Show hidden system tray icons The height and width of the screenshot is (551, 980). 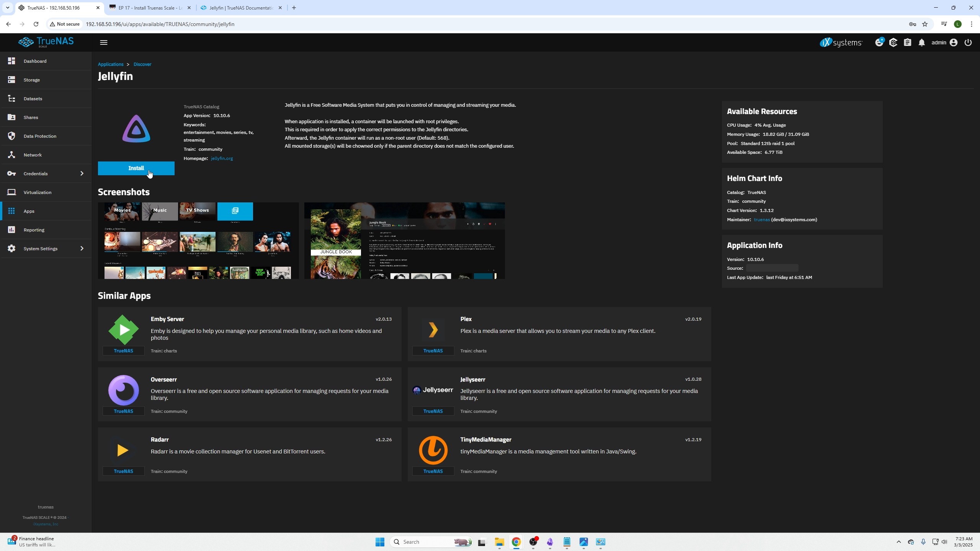899,542
